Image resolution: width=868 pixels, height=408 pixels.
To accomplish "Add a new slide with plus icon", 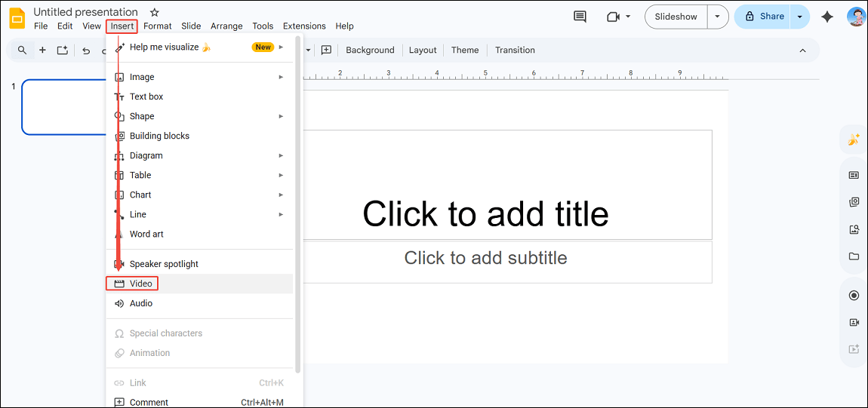I will 42,51.
